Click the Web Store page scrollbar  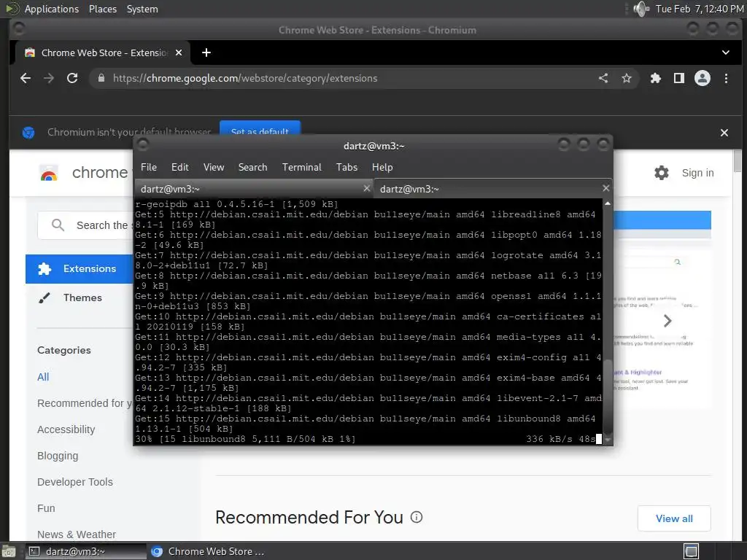point(738,161)
